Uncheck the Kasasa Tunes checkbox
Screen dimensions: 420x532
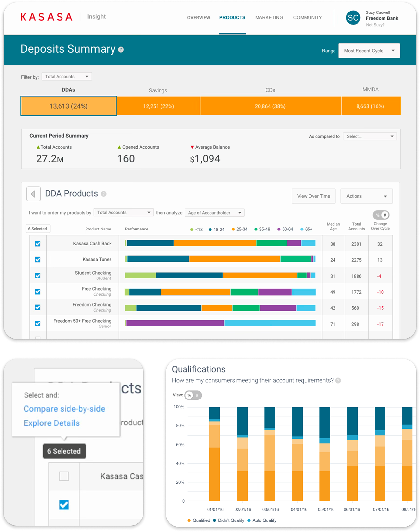pos(38,260)
